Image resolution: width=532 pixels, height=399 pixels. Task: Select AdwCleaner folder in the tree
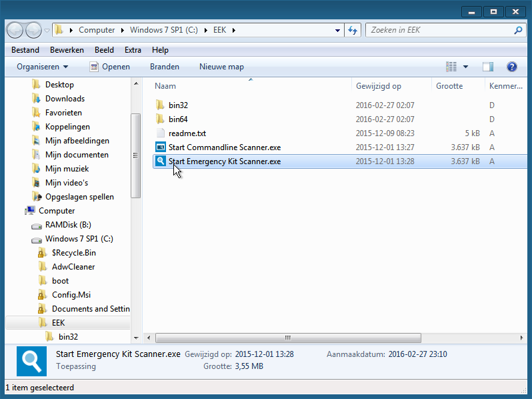click(x=73, y=267)
